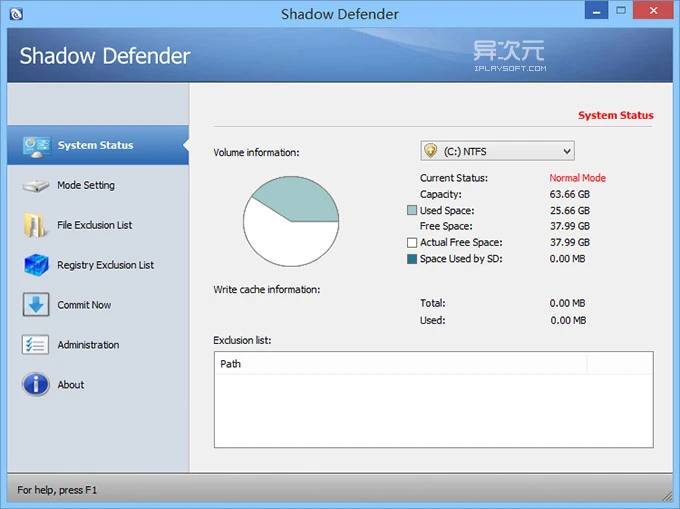Click the 25.66 GB used space value
This screenshot has width=680, height=509.
pyautogui.click(x=570, y=210)
